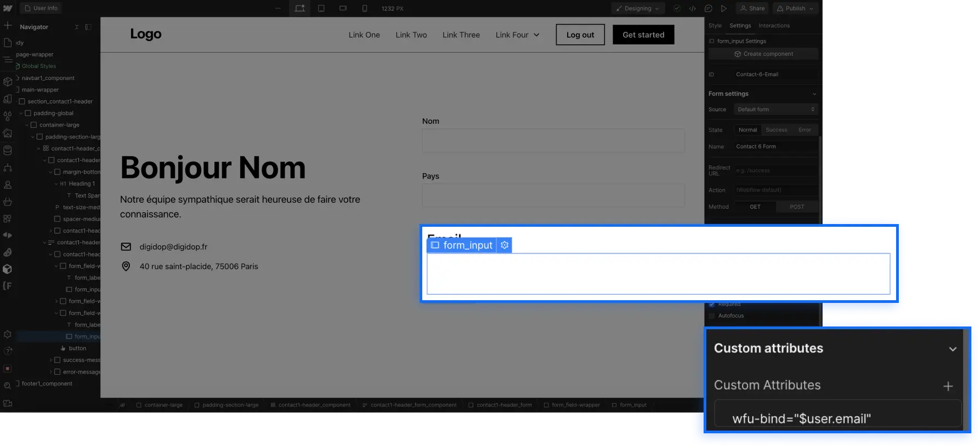The image size is (980, 447).
Task: Switch to the Settings tab
Action: pos(740,26)
